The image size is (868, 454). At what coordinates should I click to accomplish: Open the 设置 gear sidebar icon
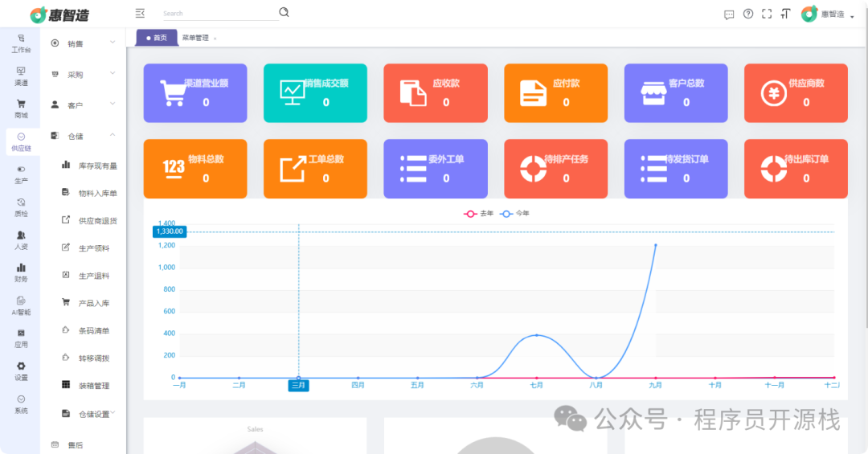click(21, 371)
